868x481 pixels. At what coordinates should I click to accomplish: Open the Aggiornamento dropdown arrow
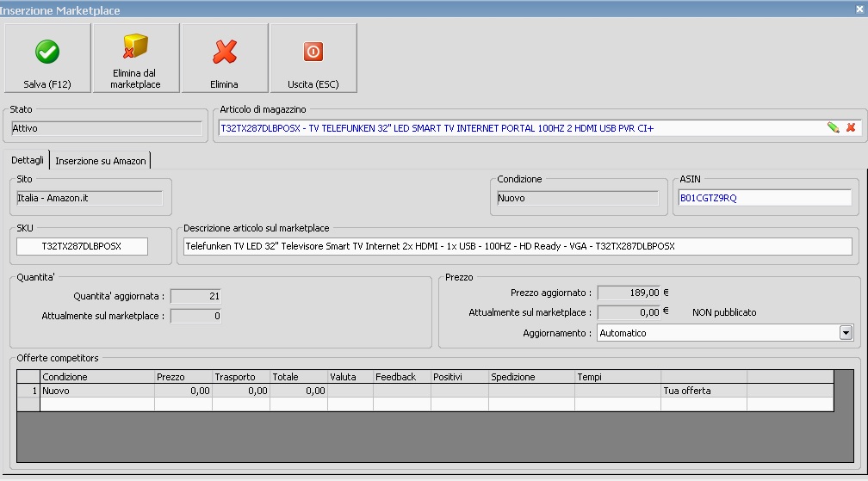pos(846,333)
